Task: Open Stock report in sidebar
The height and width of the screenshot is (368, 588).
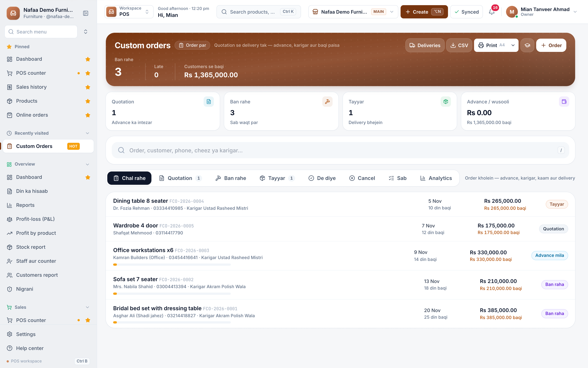Action: [x=48, y=247]
